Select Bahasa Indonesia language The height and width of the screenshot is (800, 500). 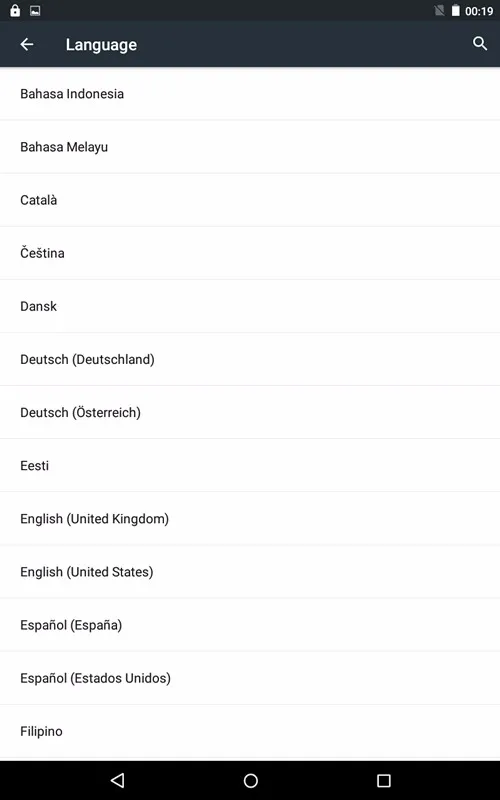click(250, 94)
